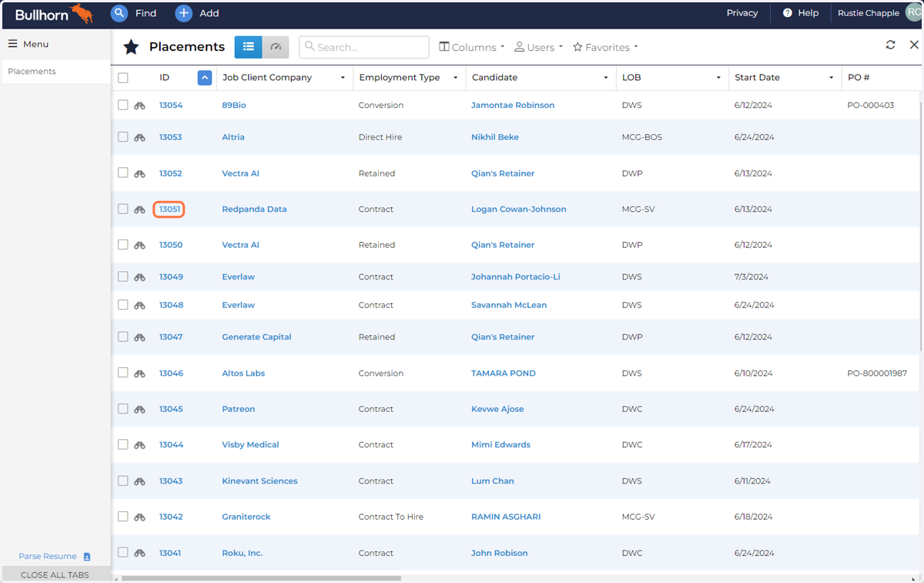Screen dimensions: 924x583
Task: Click Contract To Hire cell
Action: tap(391, 517)
